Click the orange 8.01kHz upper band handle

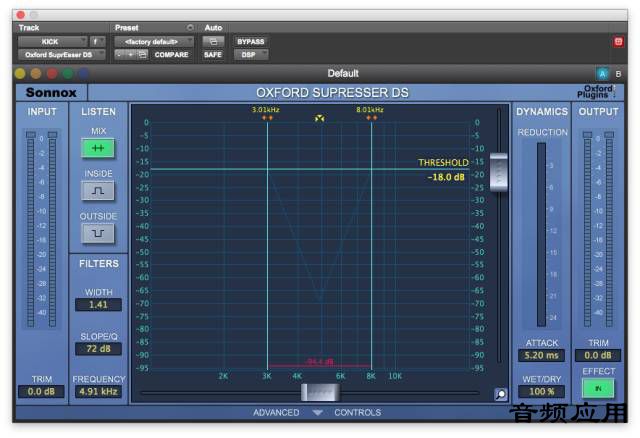[371, 118]
